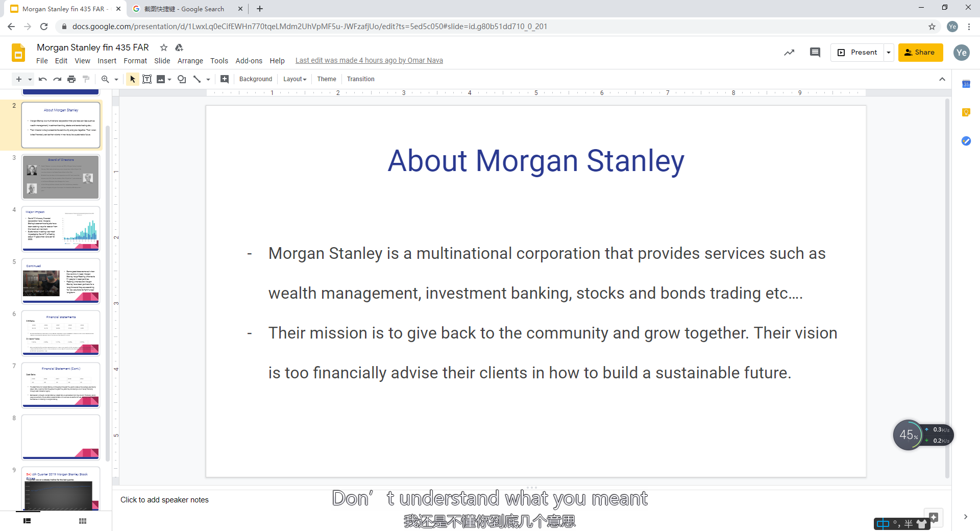This screenshot has height=531, width=980.
Task: Select the line tool
Action: tap(197, 79)
